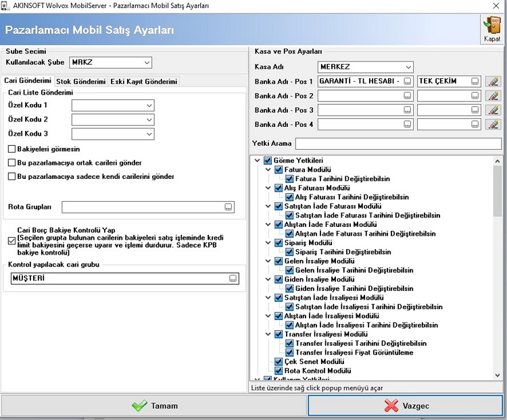The height and width of the screenshot is (420, 507).
Task: Click the clear brush icon for Pos 4
Action: click(x=493, y=124)
